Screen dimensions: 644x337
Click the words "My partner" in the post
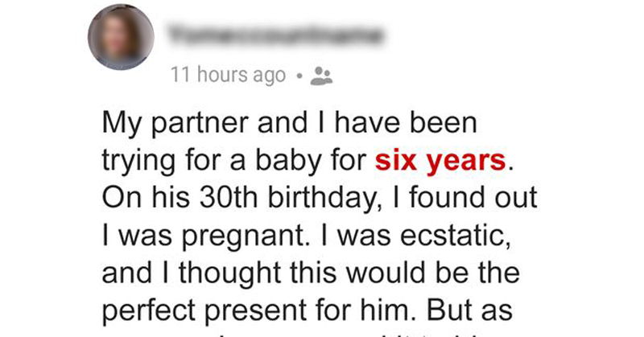[175, 124]
